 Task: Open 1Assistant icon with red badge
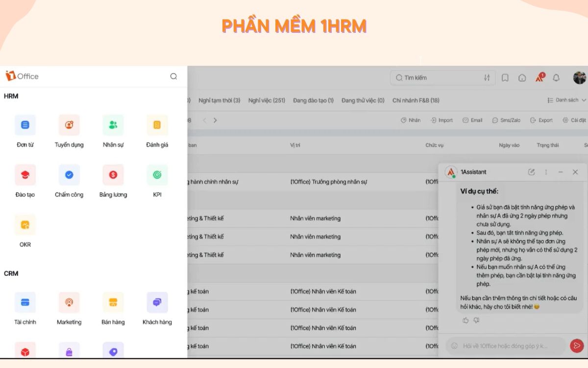tap(540, 77)
